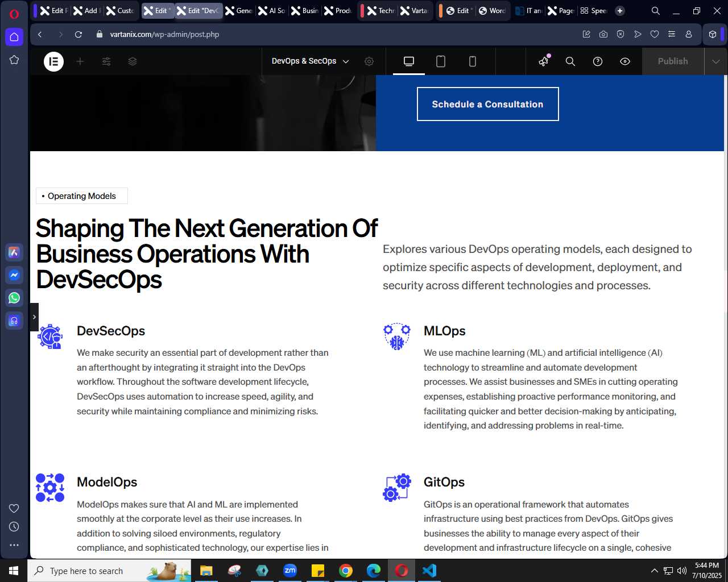
Task: Open the Structure layers icon
Action: (133, 61)
